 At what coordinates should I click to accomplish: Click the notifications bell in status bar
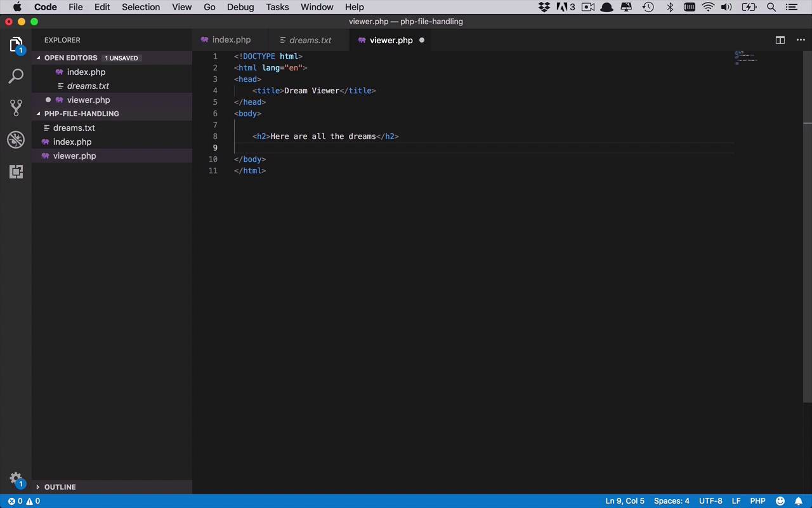(799, 501)
